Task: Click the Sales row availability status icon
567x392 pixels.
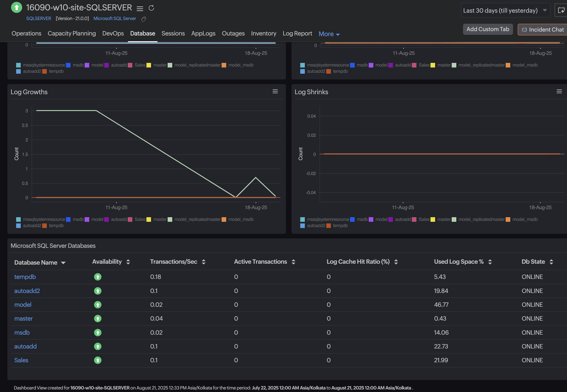Action: [x=98, y=360]
